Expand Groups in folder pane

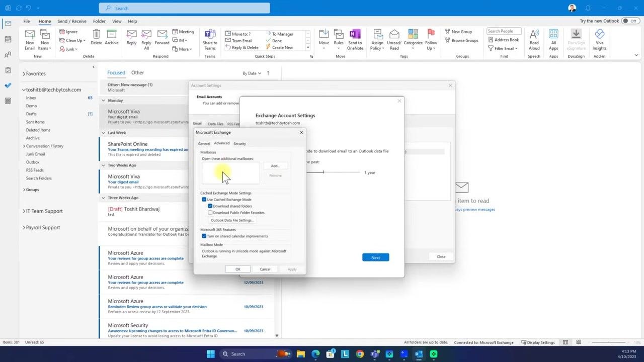(24, 190)
